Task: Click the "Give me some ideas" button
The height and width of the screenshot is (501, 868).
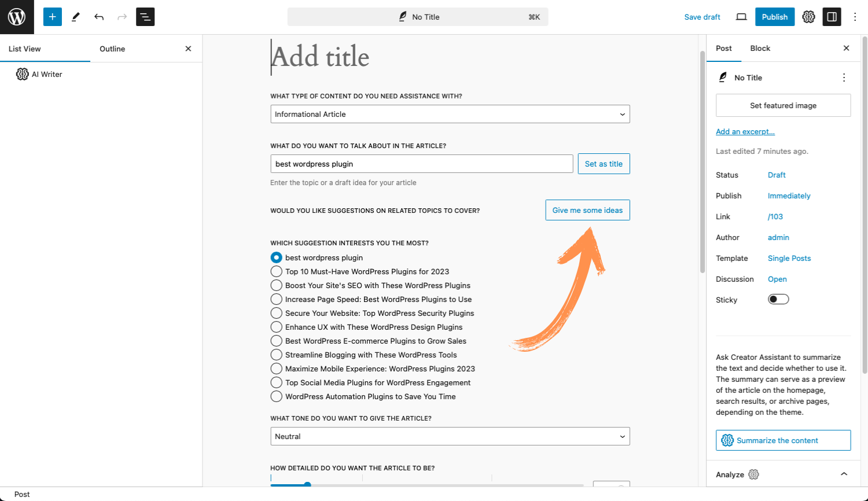Action: coord(587,210)
